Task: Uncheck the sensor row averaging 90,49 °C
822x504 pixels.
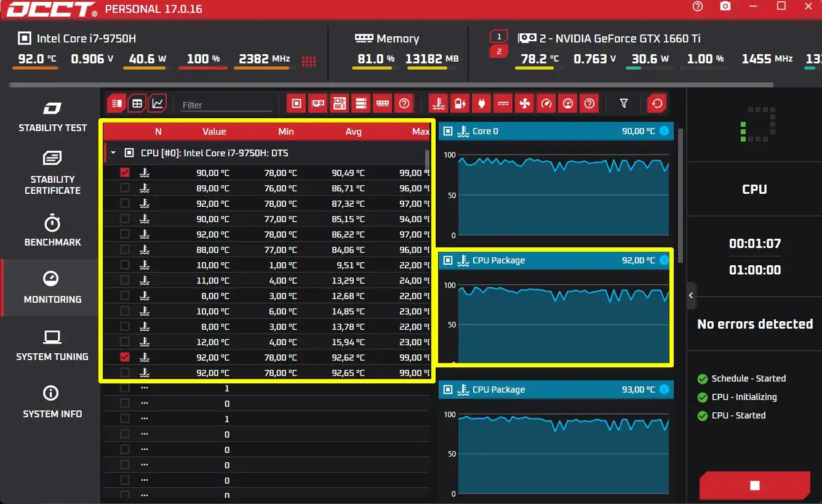Action: click(x=125, y=172)
